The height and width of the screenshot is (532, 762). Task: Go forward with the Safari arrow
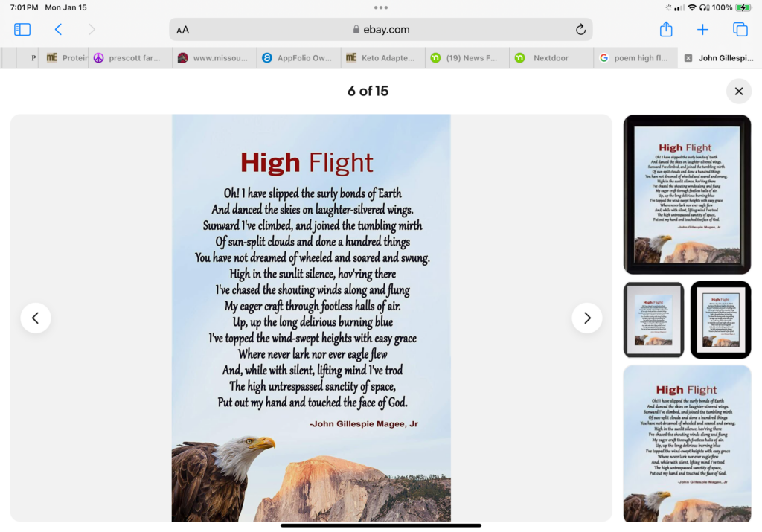[92, 30]
